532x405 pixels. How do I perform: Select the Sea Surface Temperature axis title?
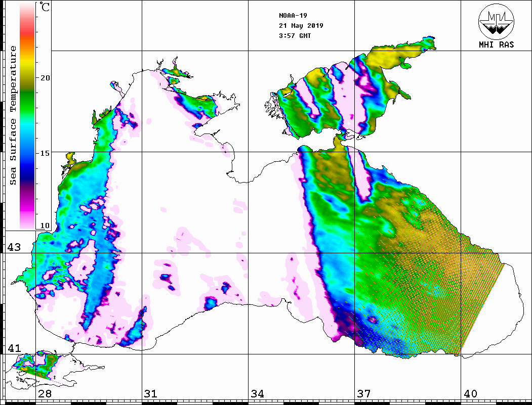click(x=13, y=115)
